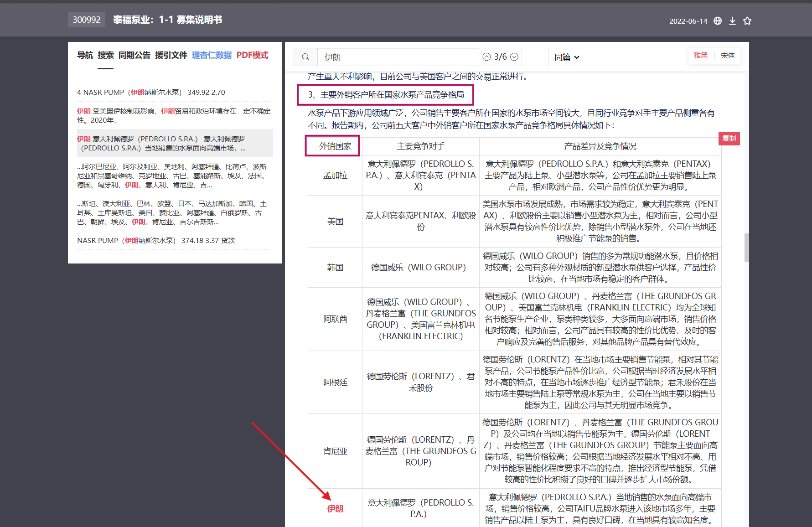Open result about 受美国伊核制裁影响
This screenshot has height=527, width=812.
175,115
